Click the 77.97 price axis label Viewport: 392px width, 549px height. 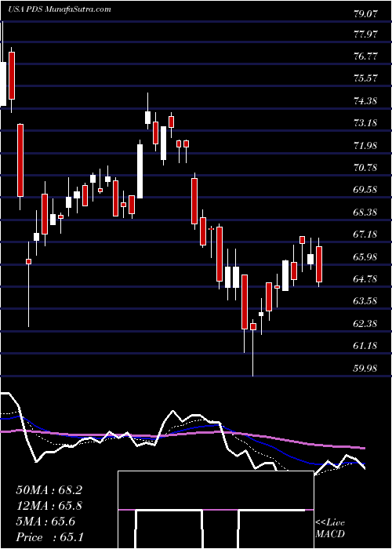click(365, 35)
